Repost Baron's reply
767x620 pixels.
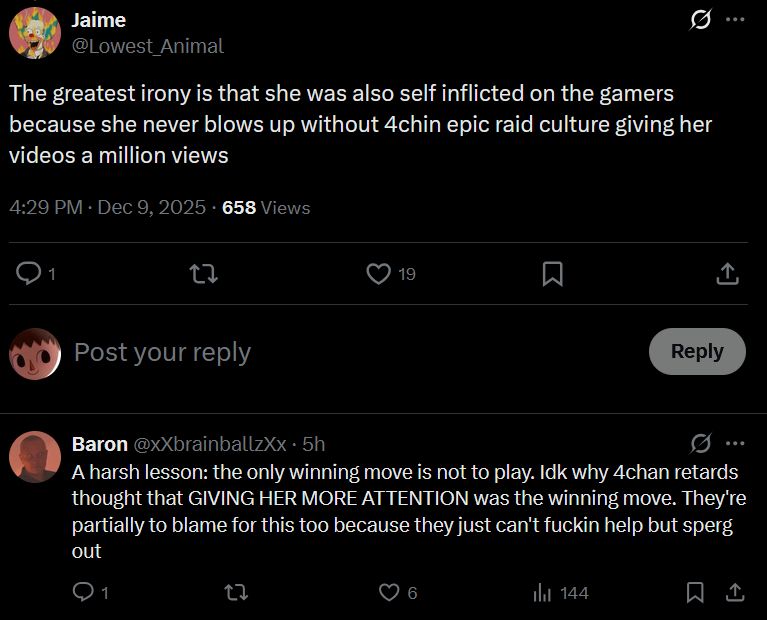click(x=237, y=593)
